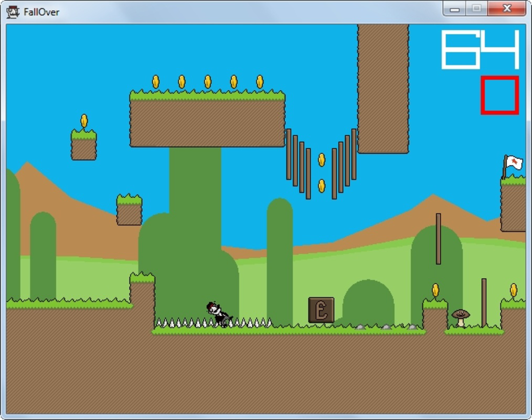Click the upper coin between the slanted posts
Viewport: 532px width, 420px height.
[322, 160]
